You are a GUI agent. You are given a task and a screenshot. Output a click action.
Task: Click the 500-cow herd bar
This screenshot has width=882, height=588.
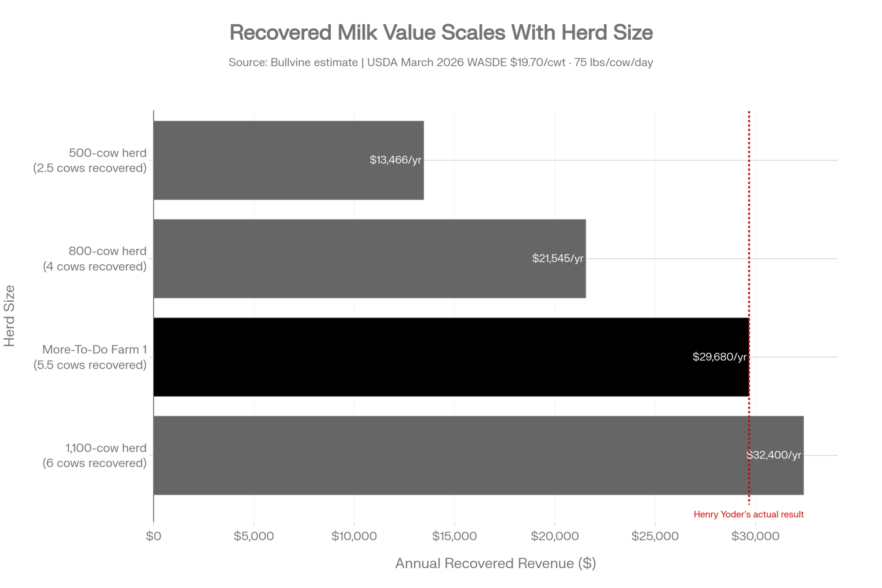288,160
